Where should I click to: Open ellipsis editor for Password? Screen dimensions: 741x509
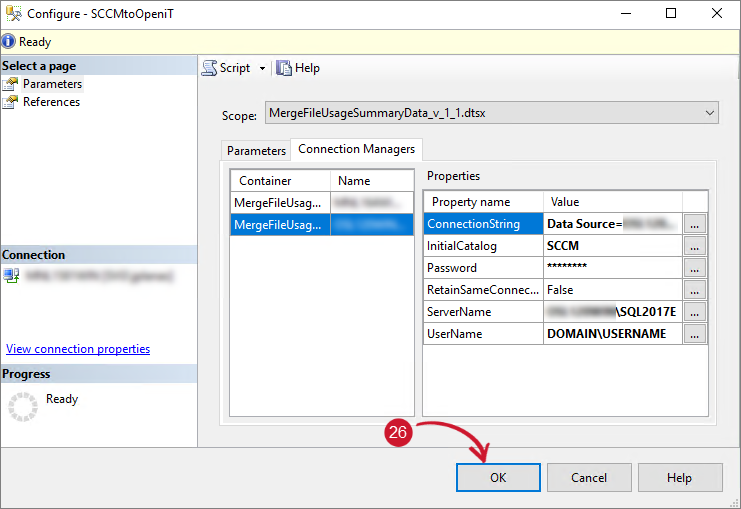(x=694, y=268)
